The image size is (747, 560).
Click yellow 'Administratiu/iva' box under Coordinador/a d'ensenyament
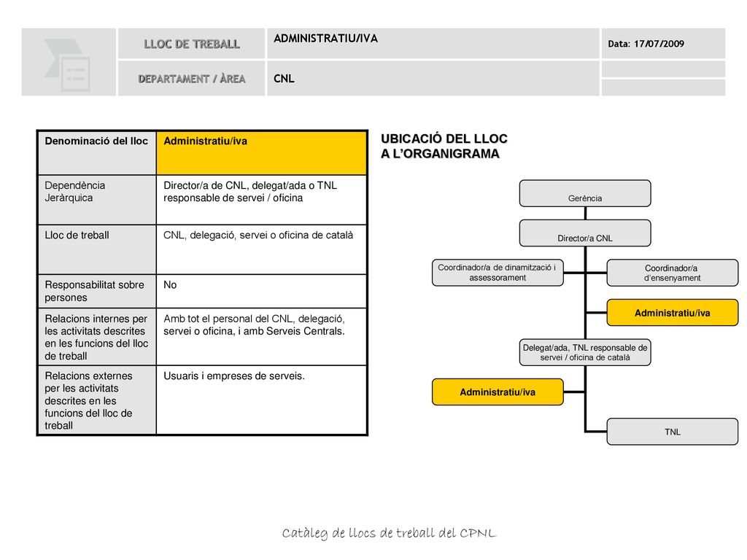(672, 312)
